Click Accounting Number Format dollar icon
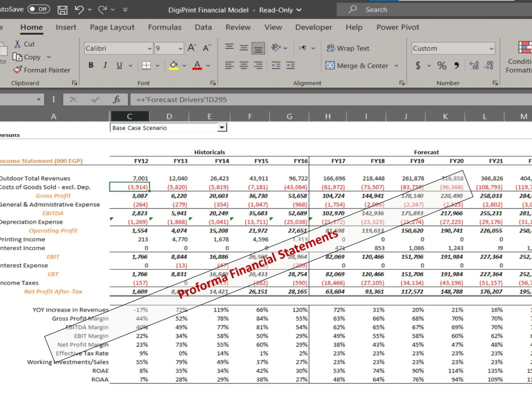This screenshot has width=532, height=399. 418,65
